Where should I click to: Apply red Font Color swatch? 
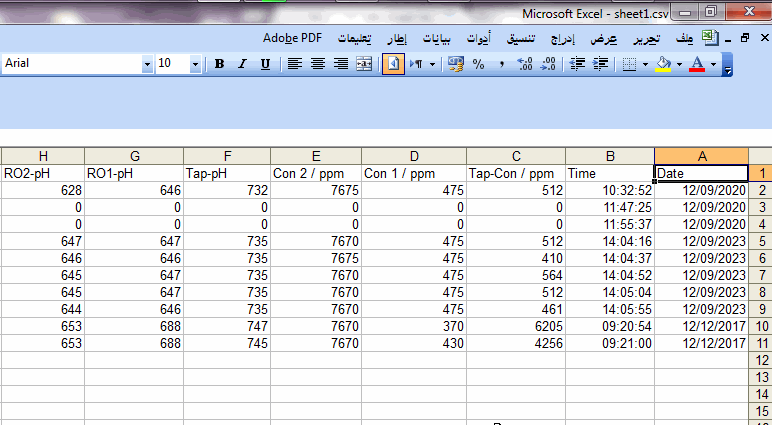coord(697,64)
